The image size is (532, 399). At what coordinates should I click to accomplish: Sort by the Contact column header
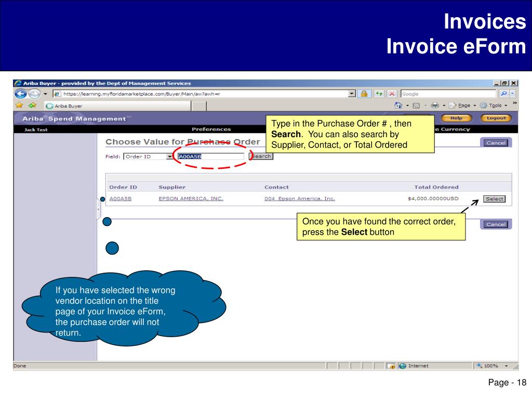276,187
